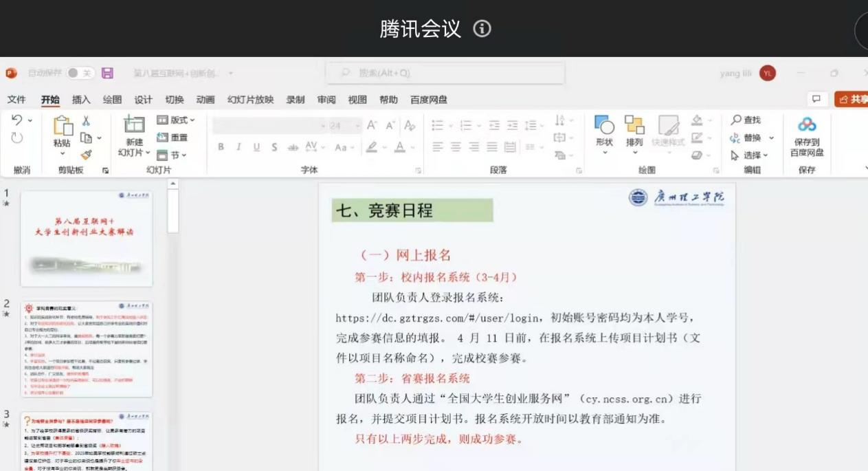Click the 查找 find button
The image size is (868, 471).
point(746,120)
